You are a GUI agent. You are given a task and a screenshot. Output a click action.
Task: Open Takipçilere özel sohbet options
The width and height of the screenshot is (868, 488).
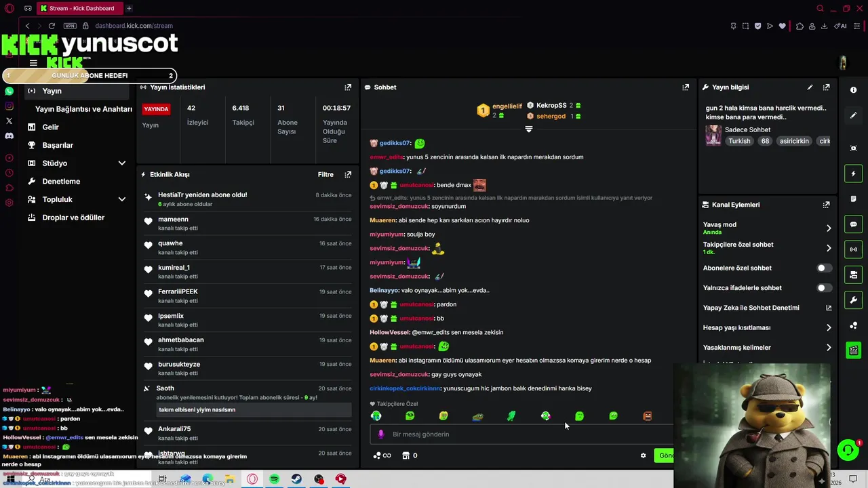point(767,248)
